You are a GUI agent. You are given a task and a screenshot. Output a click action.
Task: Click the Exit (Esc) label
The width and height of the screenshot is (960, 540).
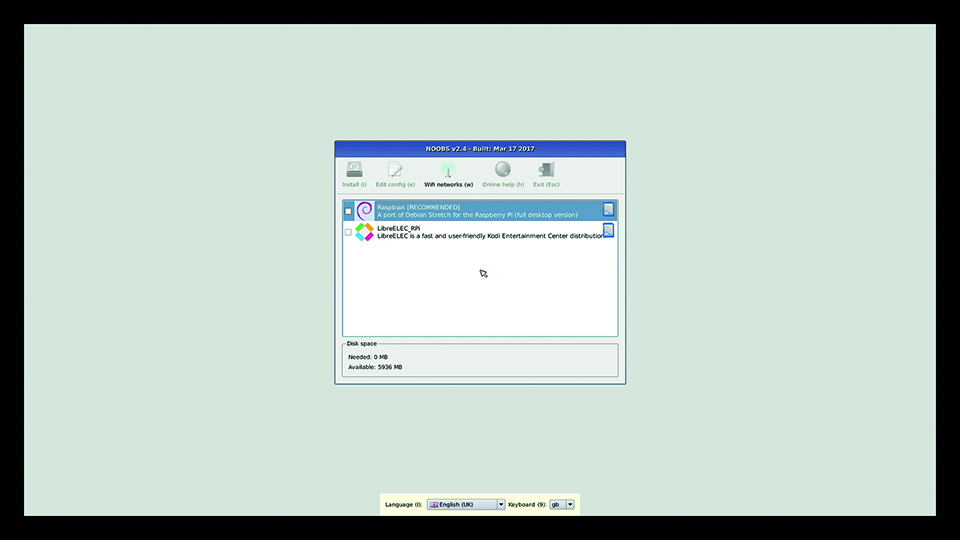tap(546, 184)
